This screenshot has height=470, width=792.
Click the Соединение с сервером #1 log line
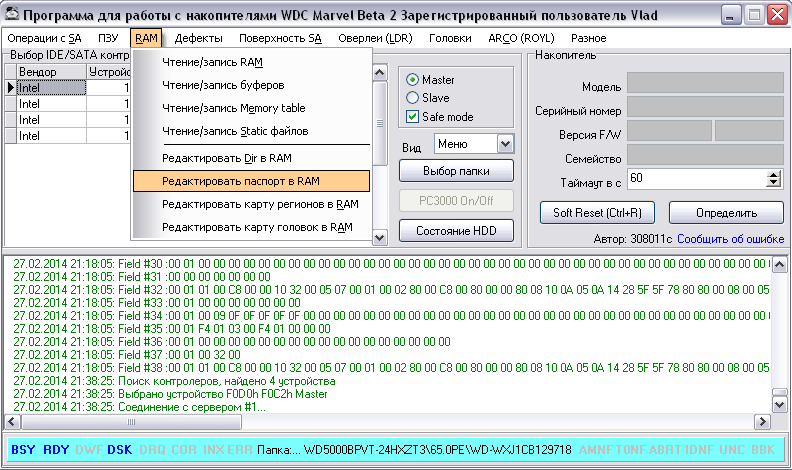coord(139,407)
